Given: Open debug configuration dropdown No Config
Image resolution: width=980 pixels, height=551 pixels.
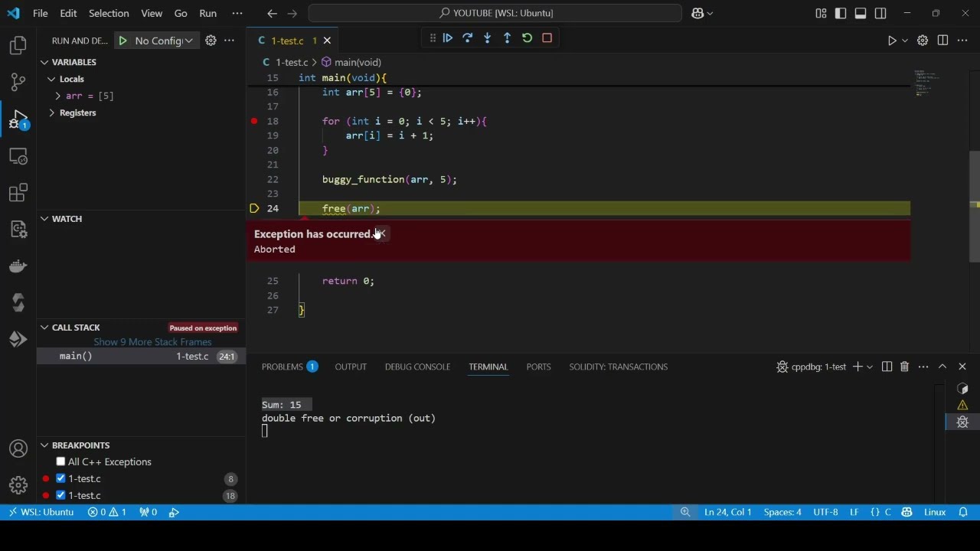Looking at the screenshot, I should coord(164,41).
